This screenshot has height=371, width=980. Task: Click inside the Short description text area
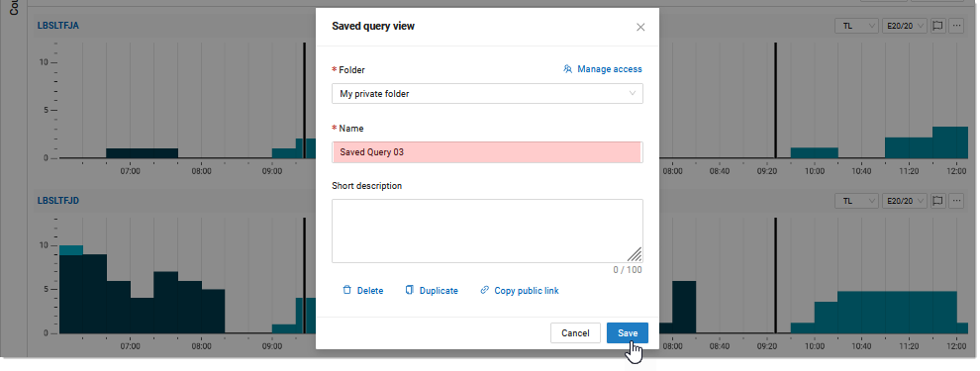(487, 231)
